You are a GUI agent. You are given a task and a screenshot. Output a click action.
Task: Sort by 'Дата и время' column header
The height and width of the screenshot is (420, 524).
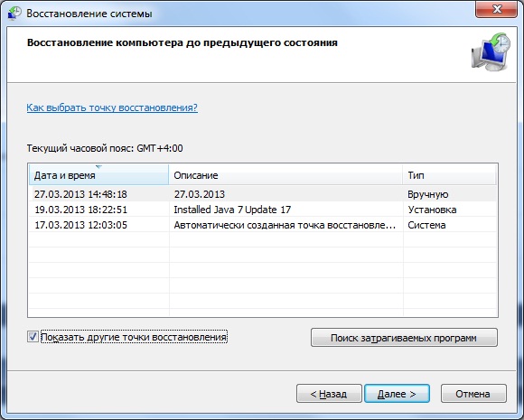click(98, 174)
